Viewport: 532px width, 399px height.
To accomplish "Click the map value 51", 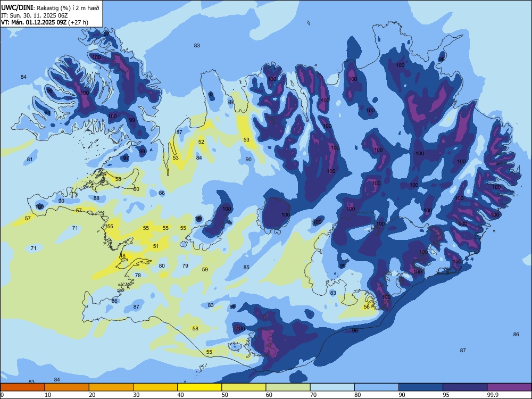I will pyautogui.click(x=156, y=246).
